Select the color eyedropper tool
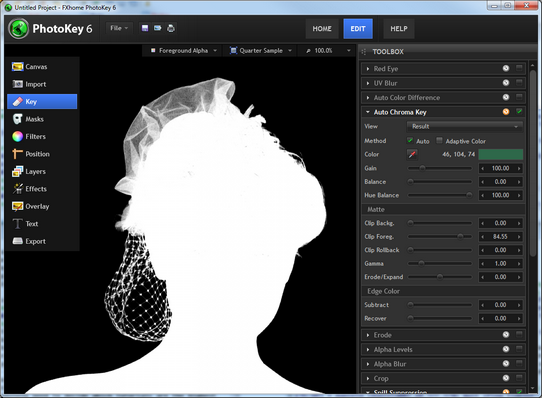 click(x=412, y=154)
